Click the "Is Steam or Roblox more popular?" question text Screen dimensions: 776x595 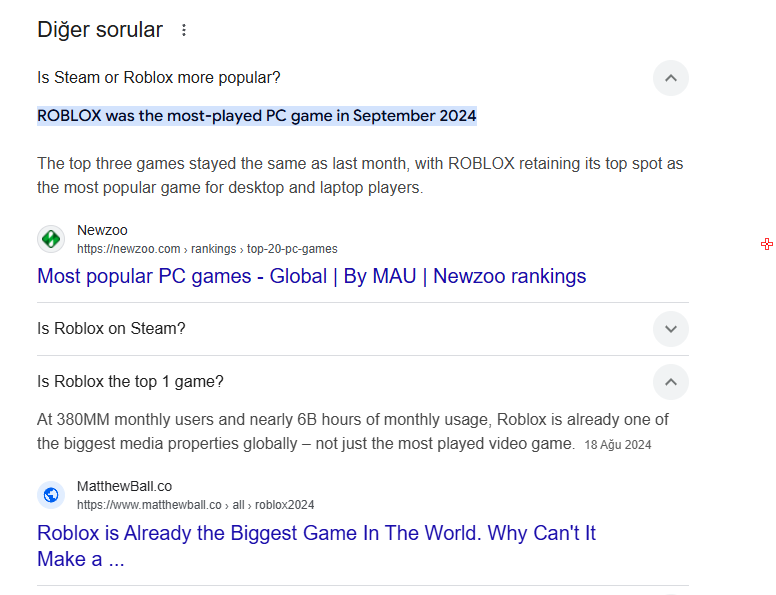coord(159,78)
